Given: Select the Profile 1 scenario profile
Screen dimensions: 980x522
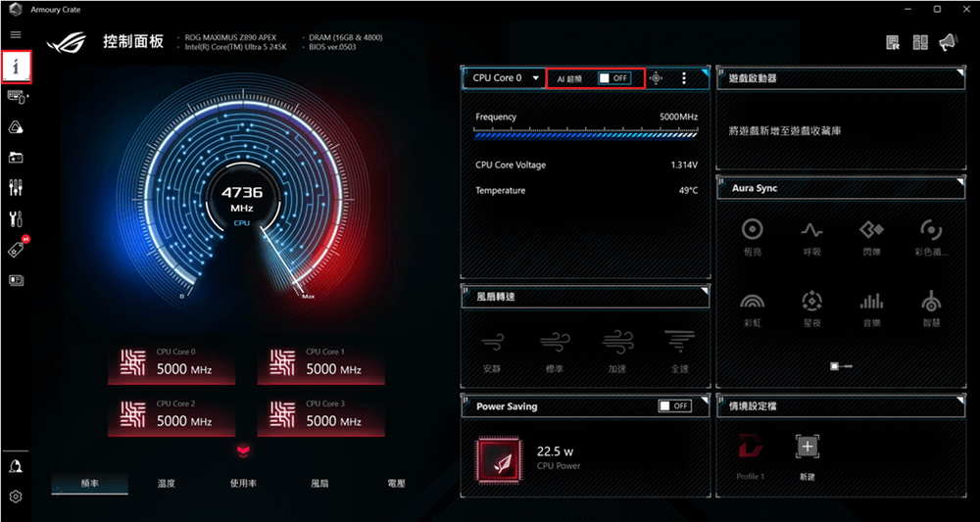Looking at the screenshot, I should coord(751,457).
